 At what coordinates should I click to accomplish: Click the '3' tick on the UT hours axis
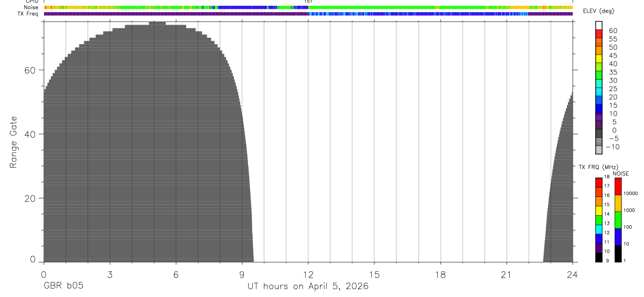coord(110,274)
